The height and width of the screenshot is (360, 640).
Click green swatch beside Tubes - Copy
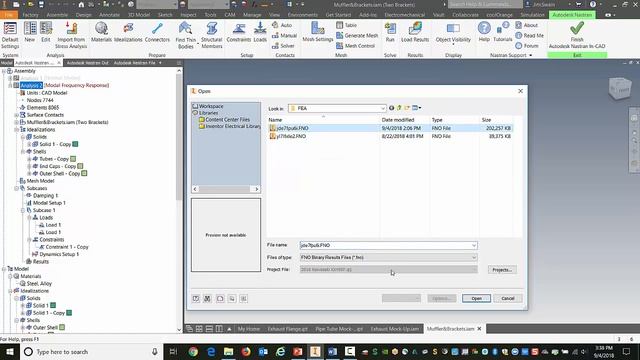coord(73,159)
